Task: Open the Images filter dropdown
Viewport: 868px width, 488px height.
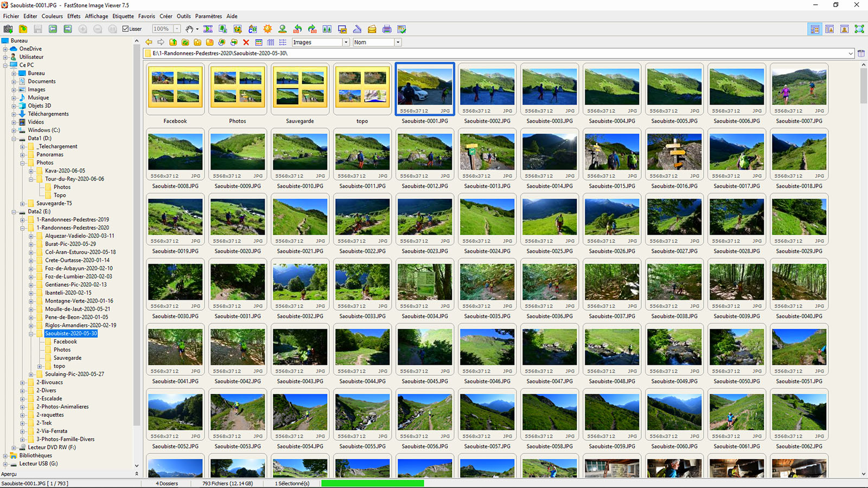Action: coord(346,42)
